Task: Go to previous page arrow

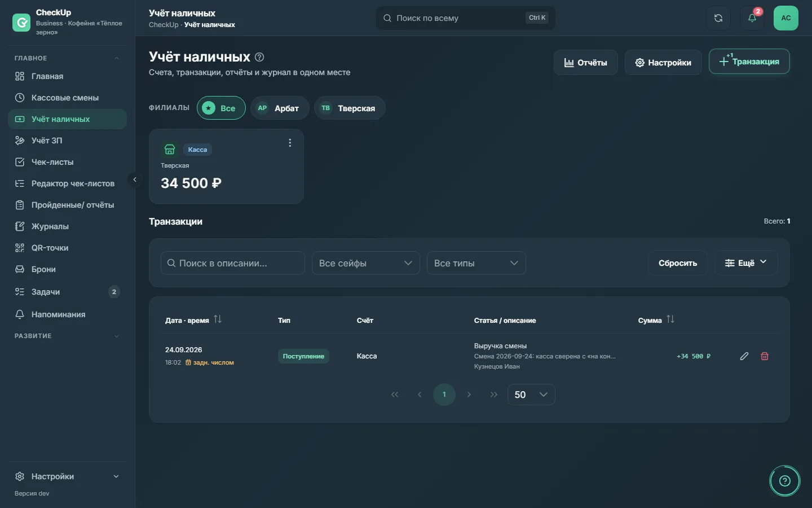Action: 420,395
